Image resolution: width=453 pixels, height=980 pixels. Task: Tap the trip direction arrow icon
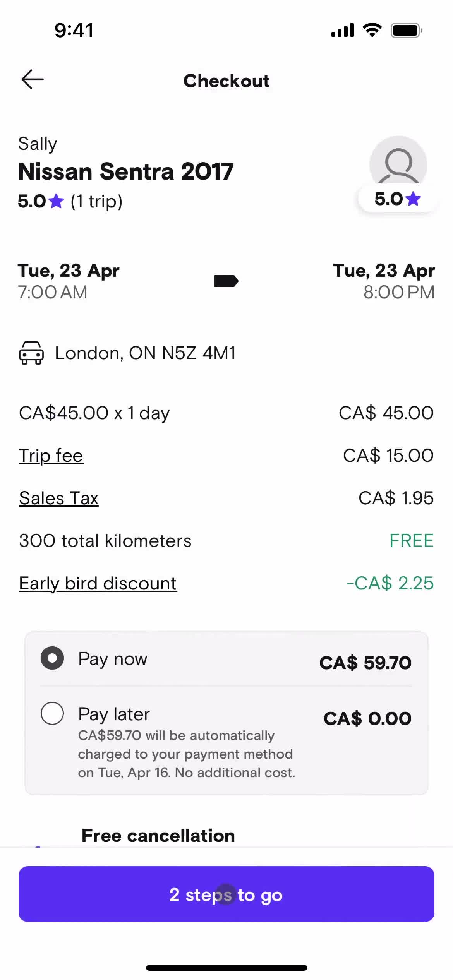point(226,281)
